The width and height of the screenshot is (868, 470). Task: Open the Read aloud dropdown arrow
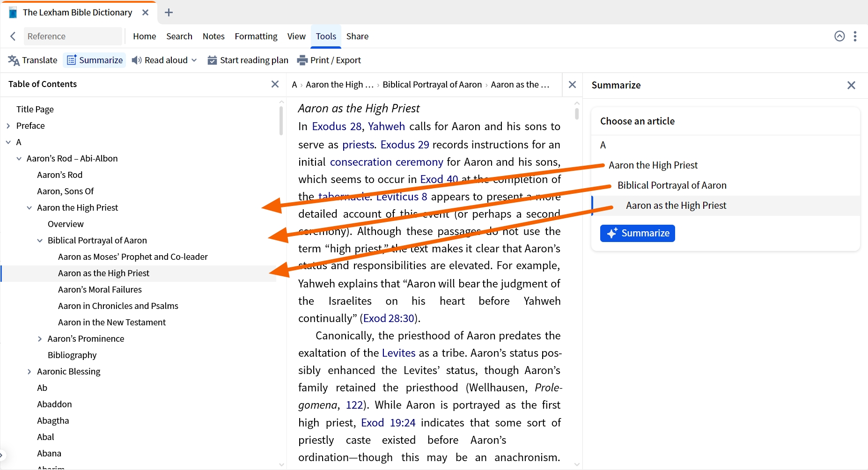pos(194,60)
